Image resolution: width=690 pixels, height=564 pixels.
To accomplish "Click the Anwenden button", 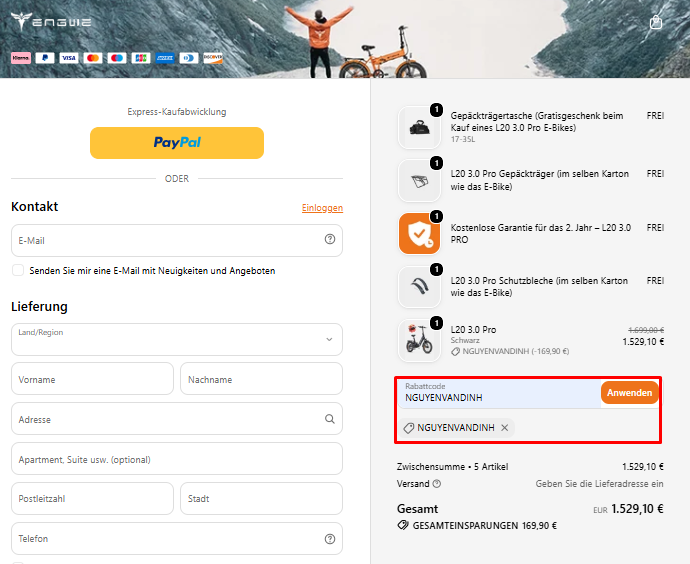I will click(629, 392).
